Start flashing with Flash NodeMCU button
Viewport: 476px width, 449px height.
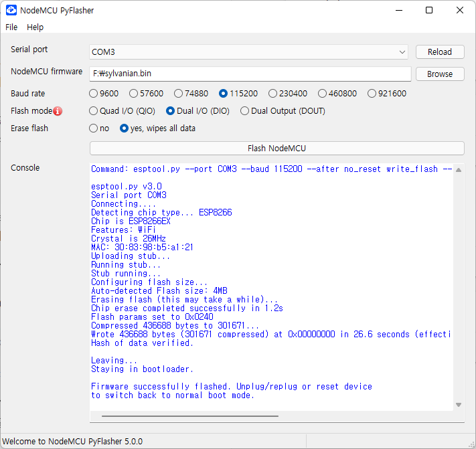(277, 149)
